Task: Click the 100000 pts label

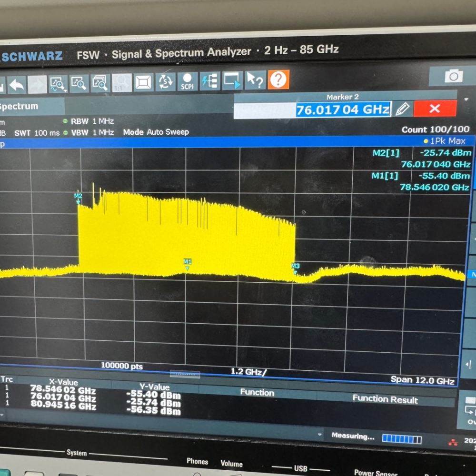Action: [x=122, y=366]
